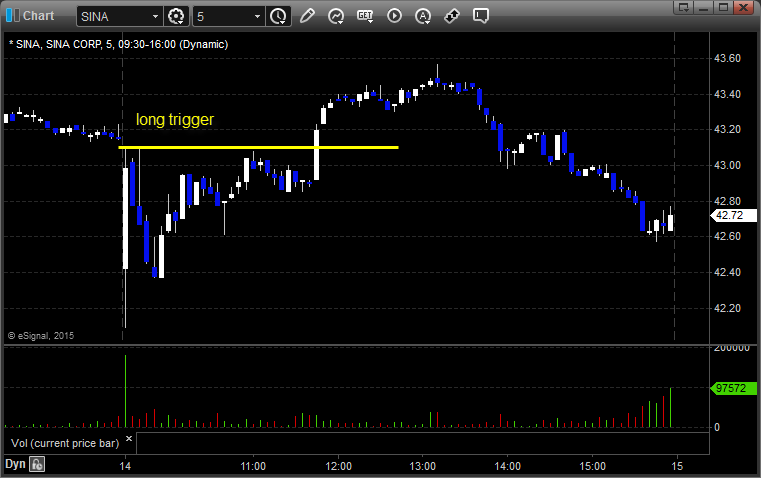Viewport: 761px width, 478px height.
Task: Click the 15:00 time axis label
Action: 593,466
